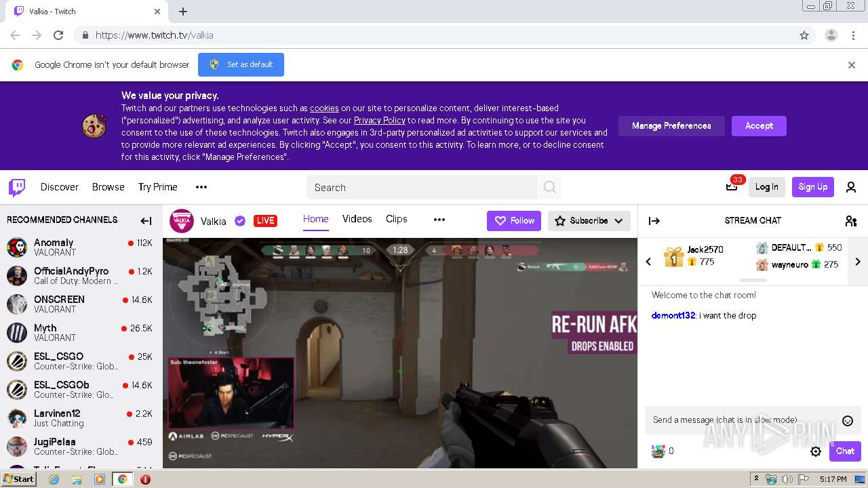Click the volume icon in system tray
The width and height of the screenshot is (868, 488).
[x=787, y=479]
